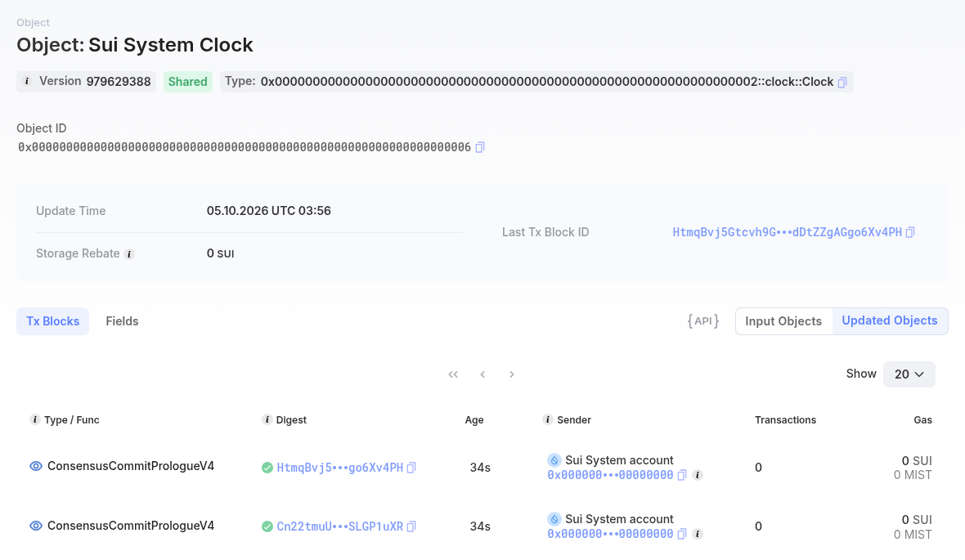Viewport: 965px width, 560px height.
Task: Copy digest Cn22tmuU•••SLGP1uXR
Action: pyautogui.click(x=411, y=526)
